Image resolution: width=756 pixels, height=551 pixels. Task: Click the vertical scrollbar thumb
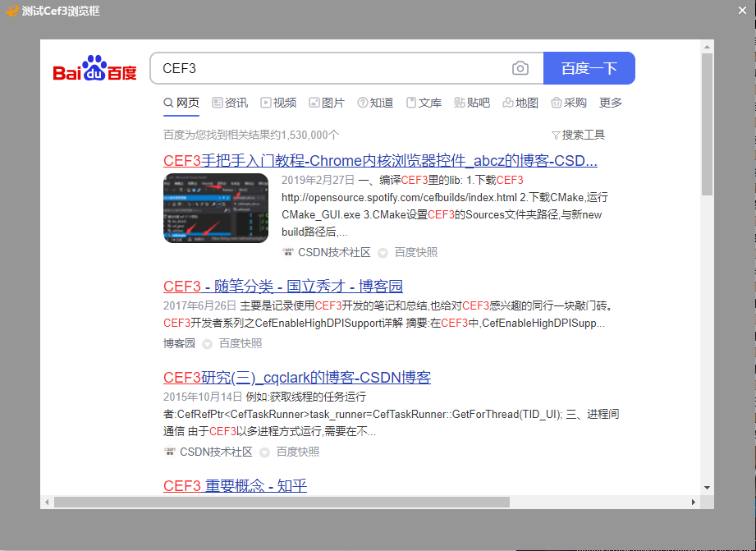[707, 125]
